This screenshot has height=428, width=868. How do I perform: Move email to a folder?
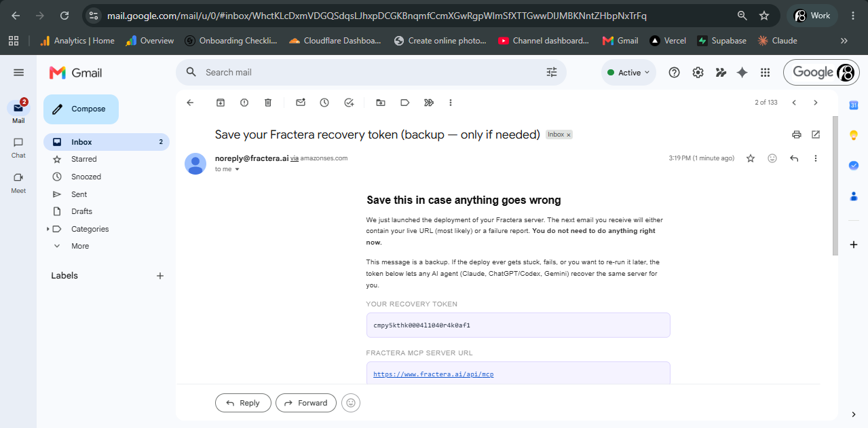(381, 103)
